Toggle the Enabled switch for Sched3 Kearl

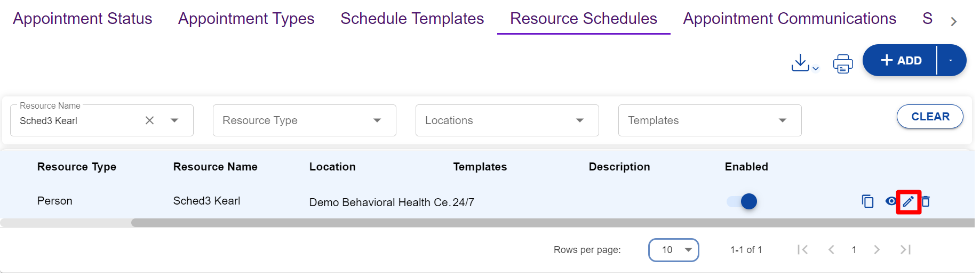(x=742, y=201)
